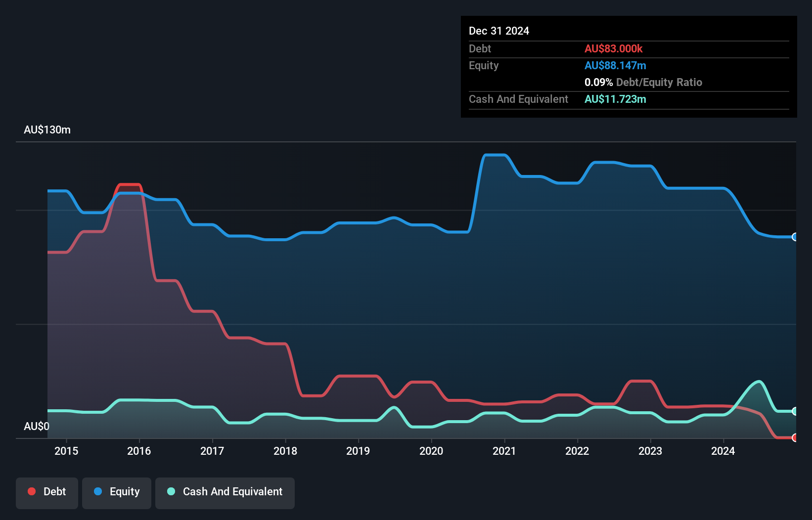Click the Cash And Equivalent tooltip label

pos(518,99)
